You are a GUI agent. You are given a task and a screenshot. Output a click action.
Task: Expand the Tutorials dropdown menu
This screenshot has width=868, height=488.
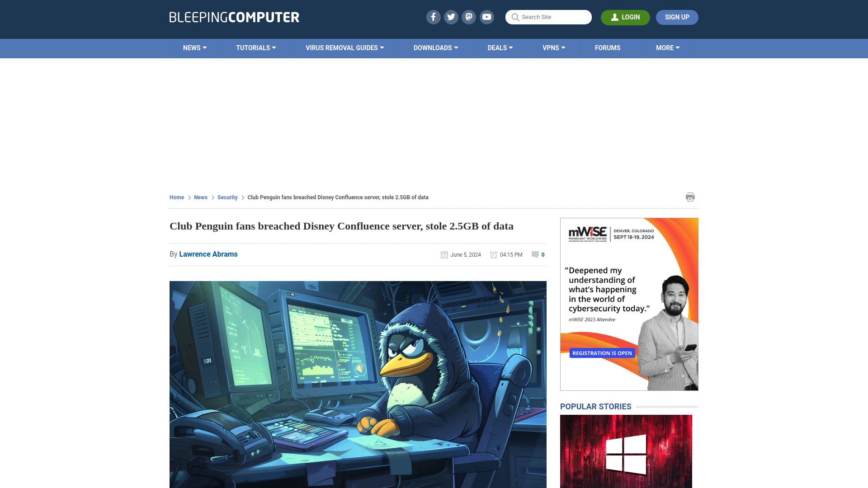(x=256, y=48)
